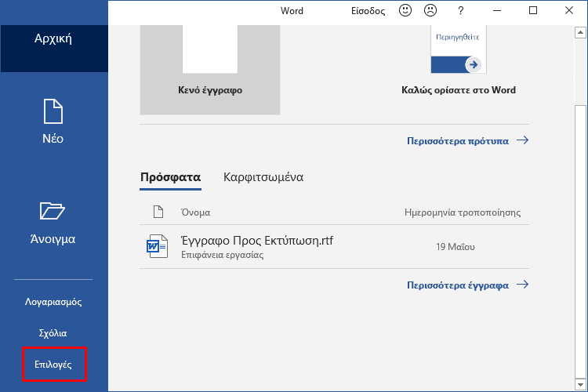Open the Λογαριασμός account page
Image resolution: width=588 pixels, height=392 pixels.
pyautogui.click(x=53, y=302)
